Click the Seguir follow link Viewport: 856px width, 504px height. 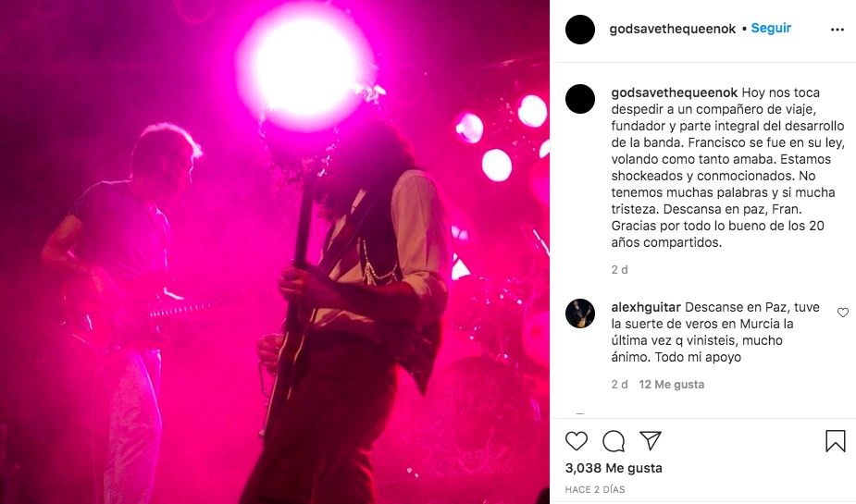click(x=771, y=28)
